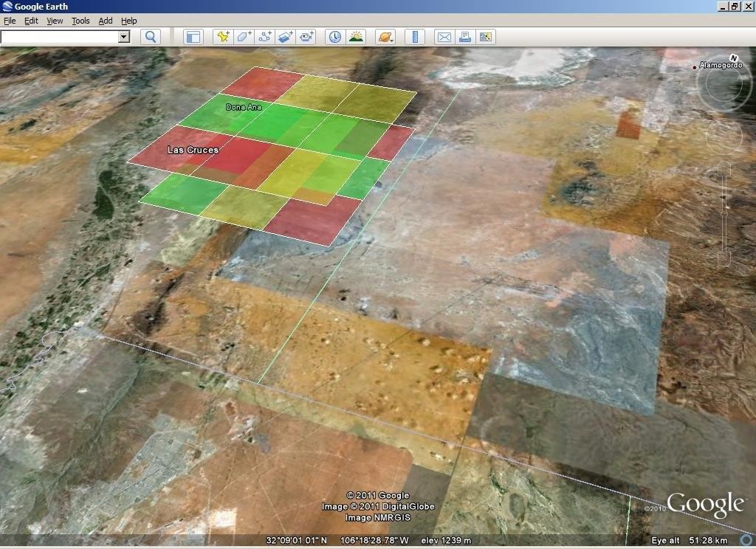Screen dimensions: 756x549
Task: View in Google Maps icon
Action: [486, 37]
